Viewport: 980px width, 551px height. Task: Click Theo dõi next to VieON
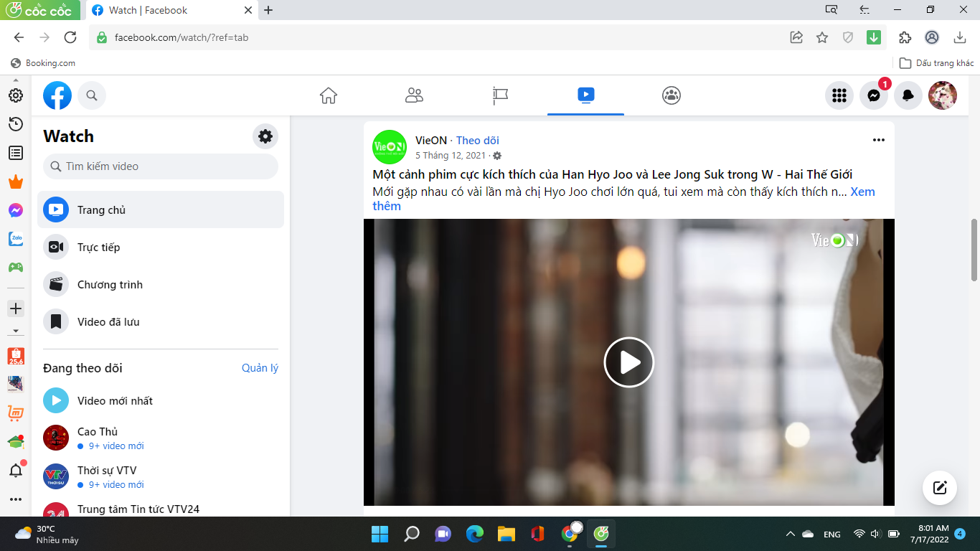[477, 140]
